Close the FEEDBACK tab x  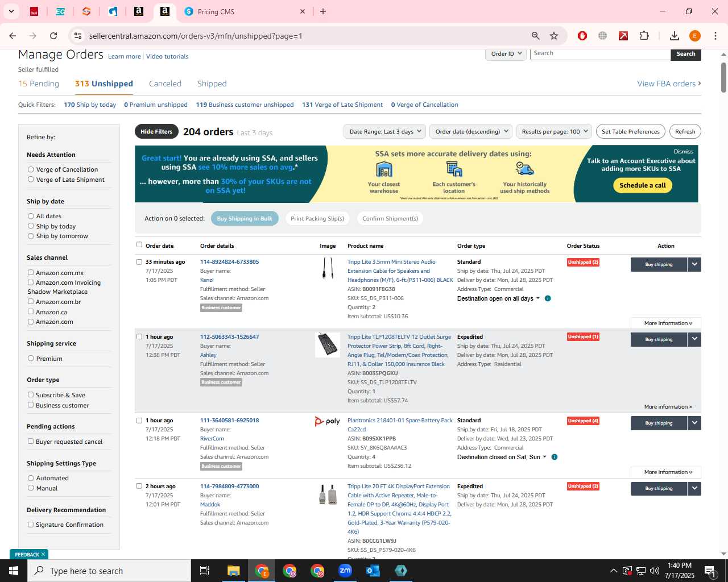[43, 554]
